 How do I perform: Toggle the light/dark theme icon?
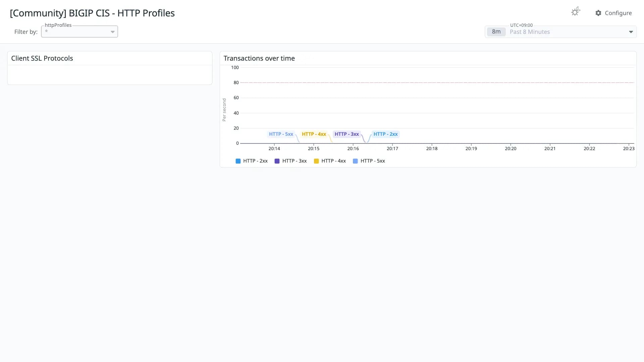[x=576, y=12]
